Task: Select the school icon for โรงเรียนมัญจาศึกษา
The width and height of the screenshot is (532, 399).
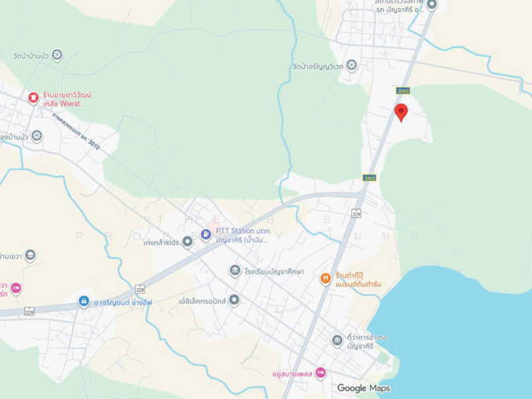Action: [235, 271]
